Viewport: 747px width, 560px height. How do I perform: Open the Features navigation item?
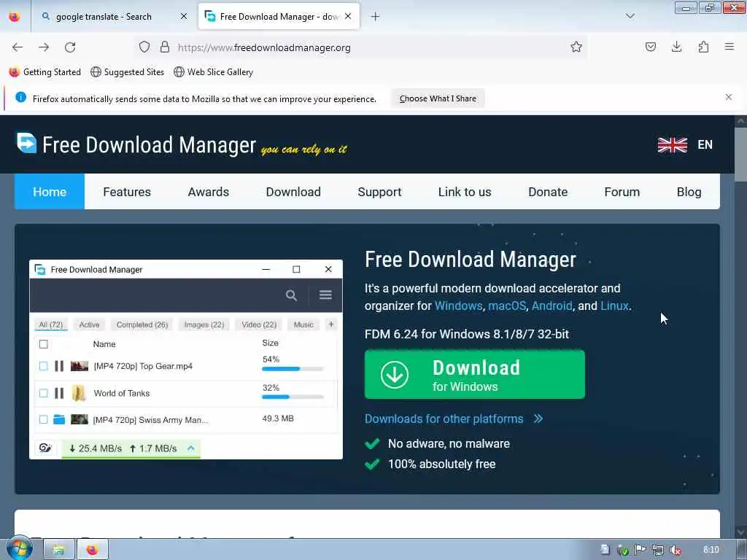pyautogui.click(x=127, y=192)
